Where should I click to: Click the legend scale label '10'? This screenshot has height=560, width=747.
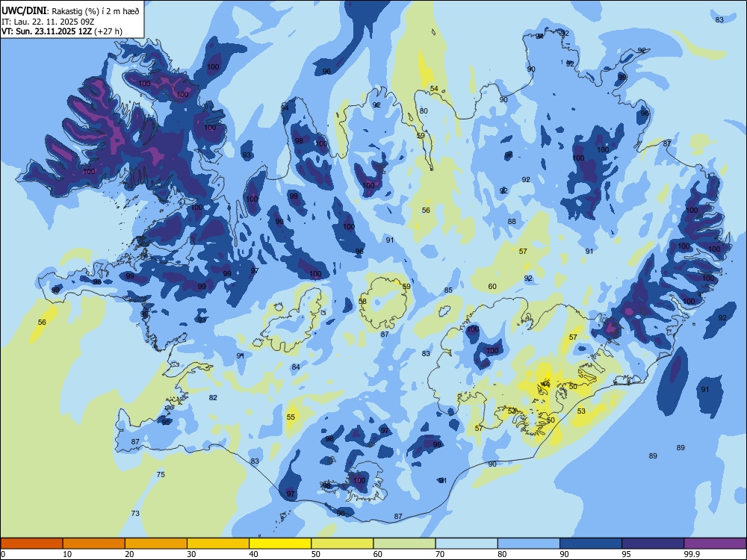(67, 554)
